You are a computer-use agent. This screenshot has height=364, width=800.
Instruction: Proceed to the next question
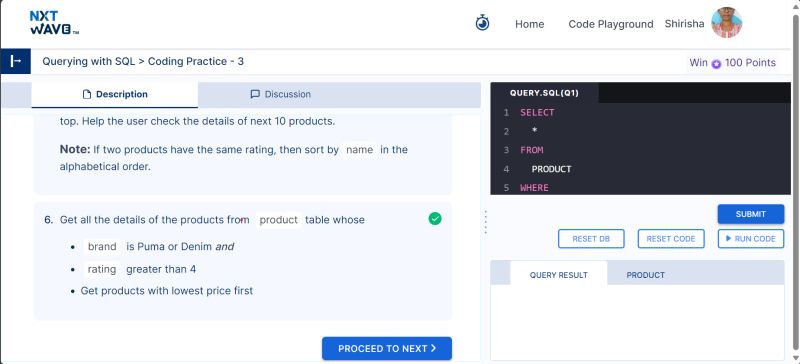point(387,349)
